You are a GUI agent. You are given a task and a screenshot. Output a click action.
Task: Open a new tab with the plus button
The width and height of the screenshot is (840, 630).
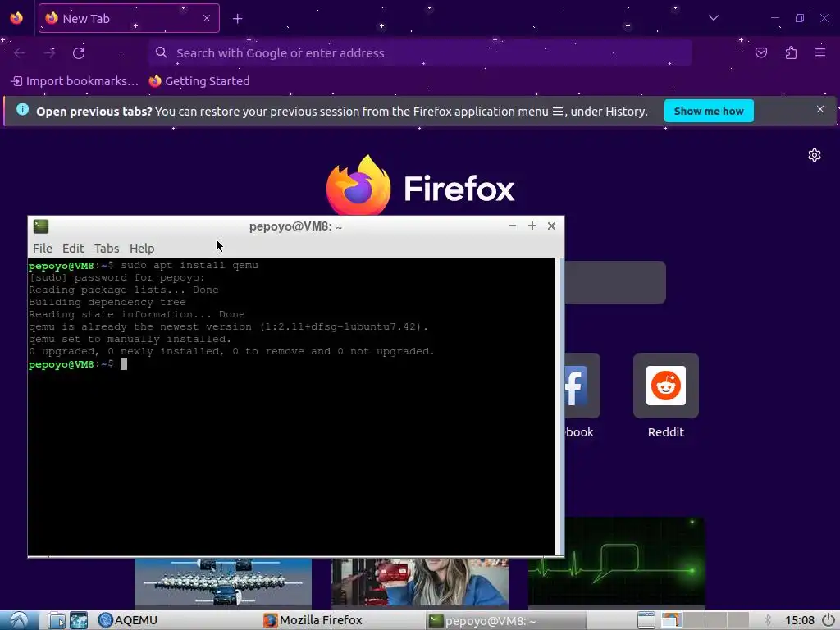point(237,19)
